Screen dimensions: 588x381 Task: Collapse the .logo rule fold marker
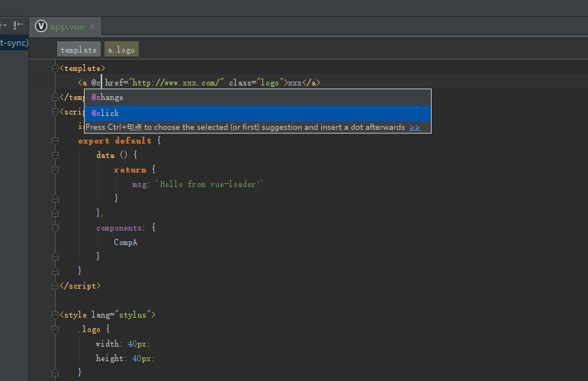tap(55, 330)
